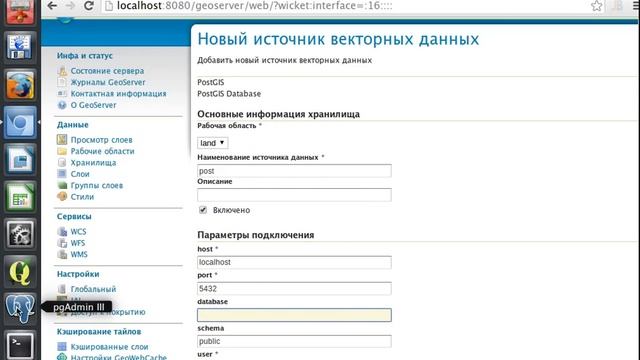Viewport: 640px width, 360px height.
Task: Open LibreOffice Impress dock icon
Action: (20, 160)
